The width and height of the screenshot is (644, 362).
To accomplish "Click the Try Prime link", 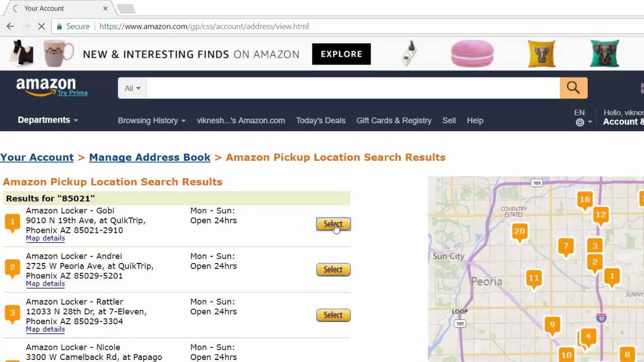I will [72, 93].
